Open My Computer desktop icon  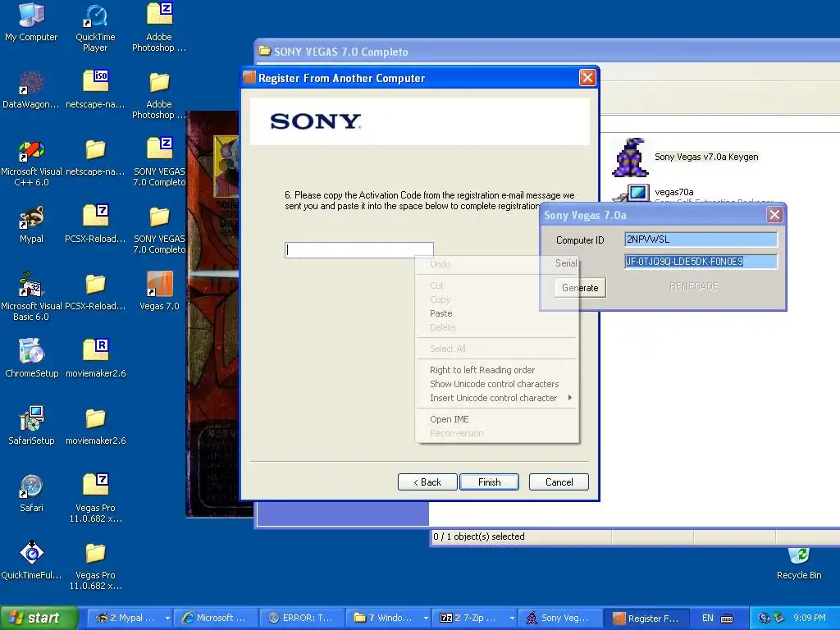point(31,21)
